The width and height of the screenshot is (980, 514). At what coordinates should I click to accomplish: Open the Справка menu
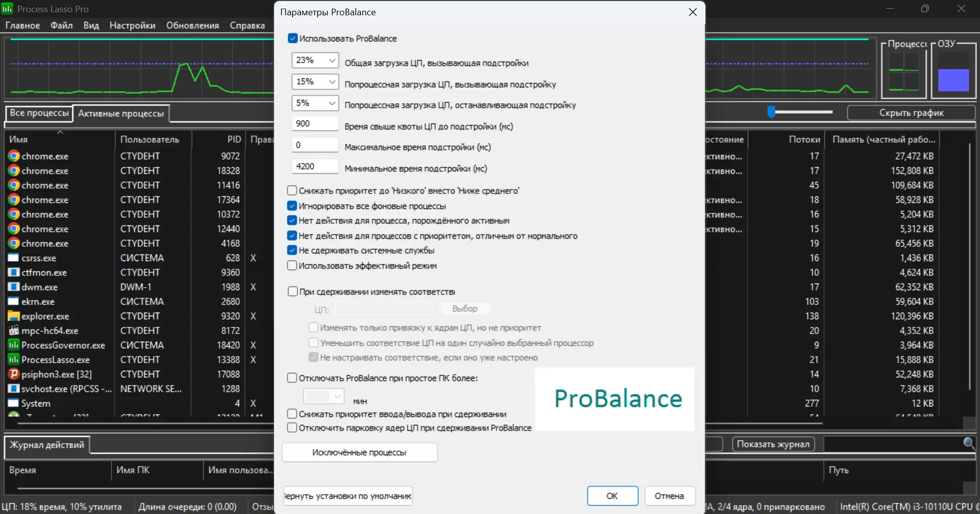[247, 25]
